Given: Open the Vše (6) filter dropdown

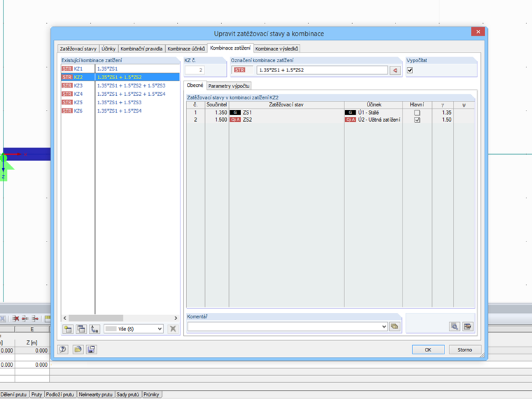Looking at the screenshot, I should pos(134,329).
